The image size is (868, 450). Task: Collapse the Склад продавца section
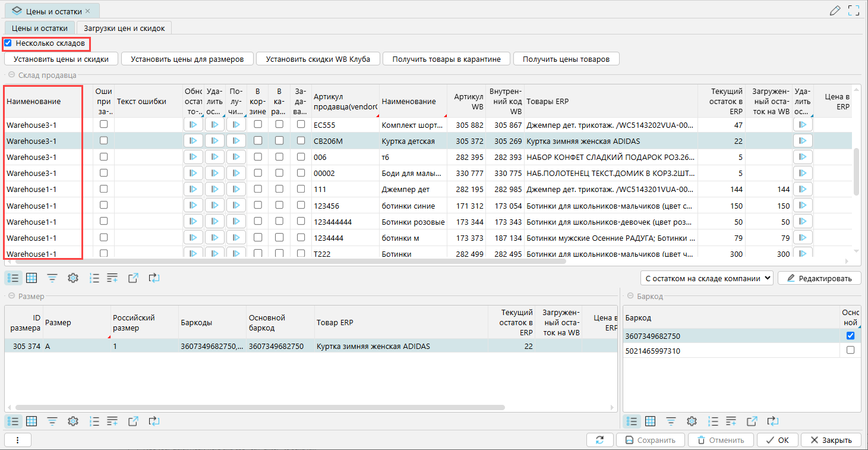[11, 75]
